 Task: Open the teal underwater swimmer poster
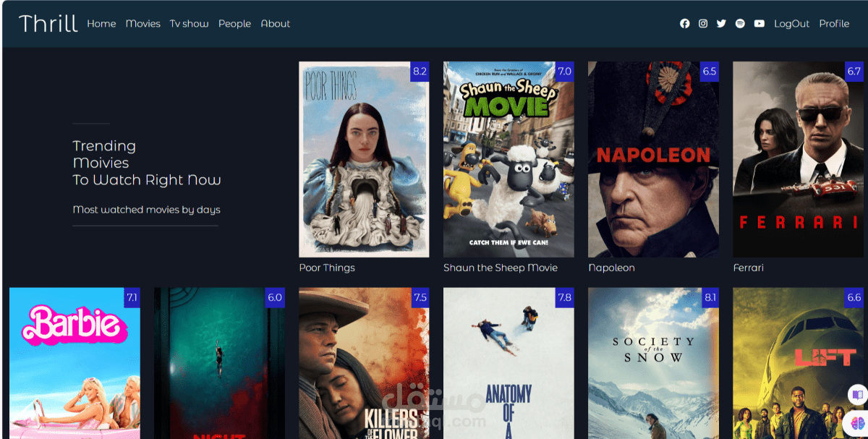(219, 363)
